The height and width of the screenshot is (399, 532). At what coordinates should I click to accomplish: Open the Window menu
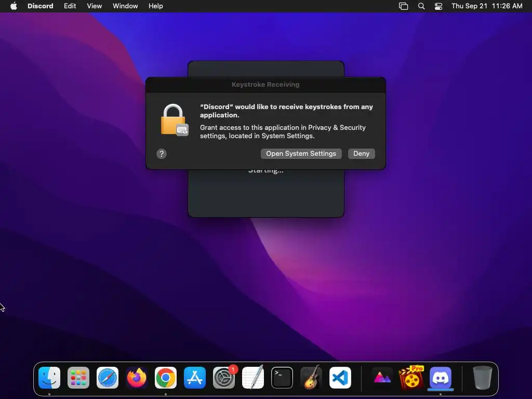(x=125, y=6)
